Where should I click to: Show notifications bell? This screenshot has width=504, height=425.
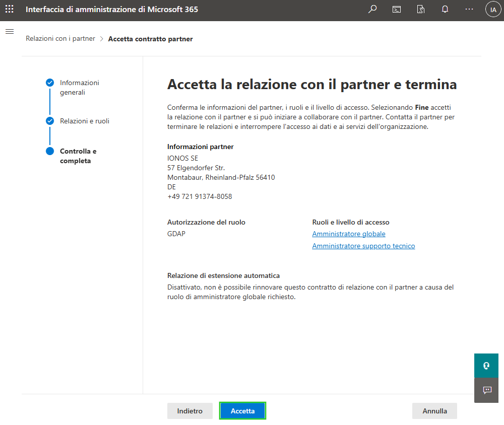pyautogui.click(x=445, y=10)
